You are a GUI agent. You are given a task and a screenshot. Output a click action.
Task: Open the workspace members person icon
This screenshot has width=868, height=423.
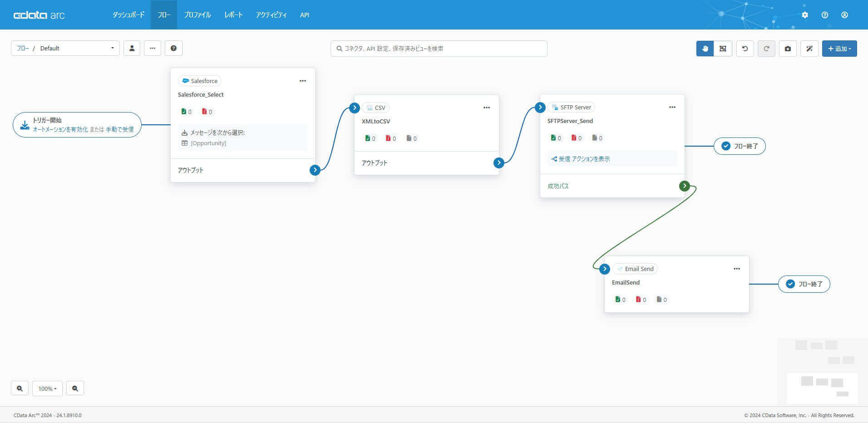[132, 48]
